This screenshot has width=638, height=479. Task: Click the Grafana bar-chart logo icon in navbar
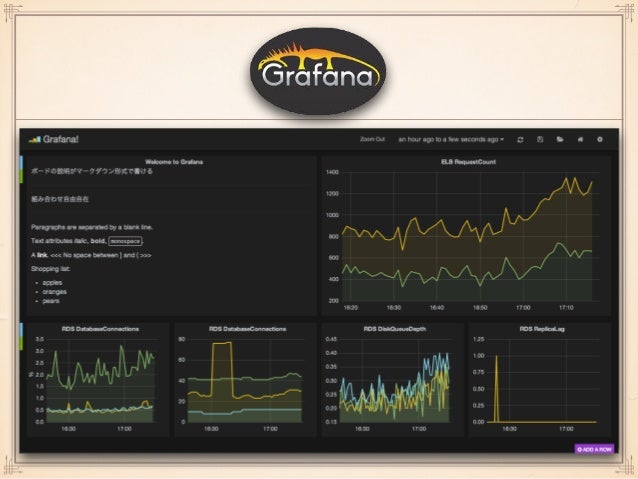[x=35, y=140]
